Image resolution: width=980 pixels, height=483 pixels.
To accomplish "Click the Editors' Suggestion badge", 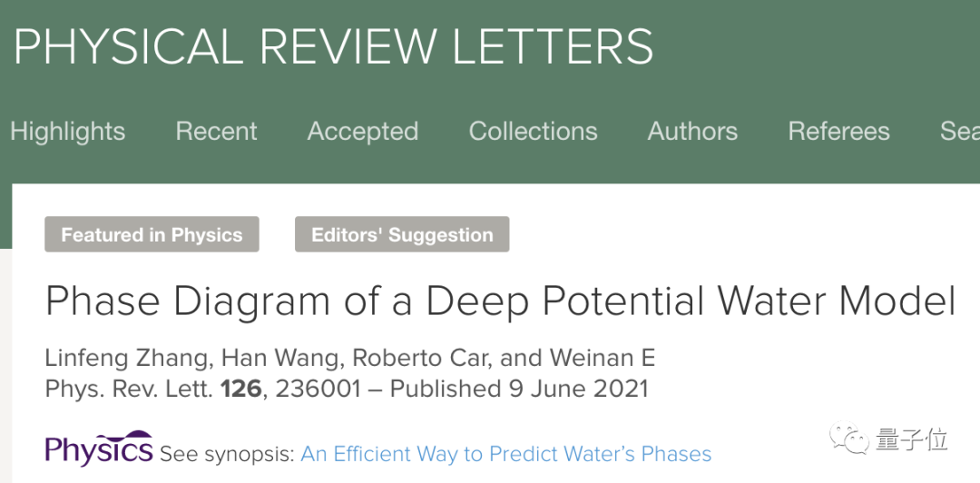I will tap(402, 235).
